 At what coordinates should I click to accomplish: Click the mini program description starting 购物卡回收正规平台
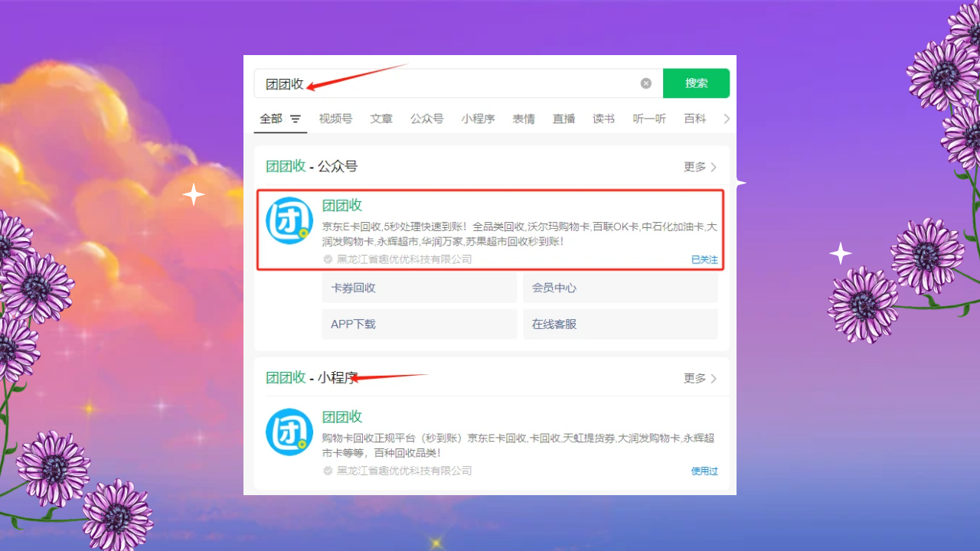coord(518,445)
